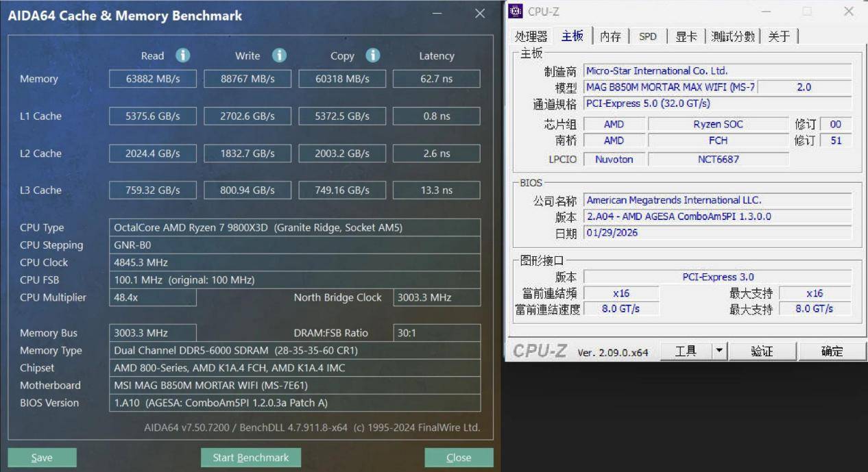Click the CPU Type field with Ryzen 7 9800X3D
Viewport: 868px width, 472px height.
[x=295, y=227]
